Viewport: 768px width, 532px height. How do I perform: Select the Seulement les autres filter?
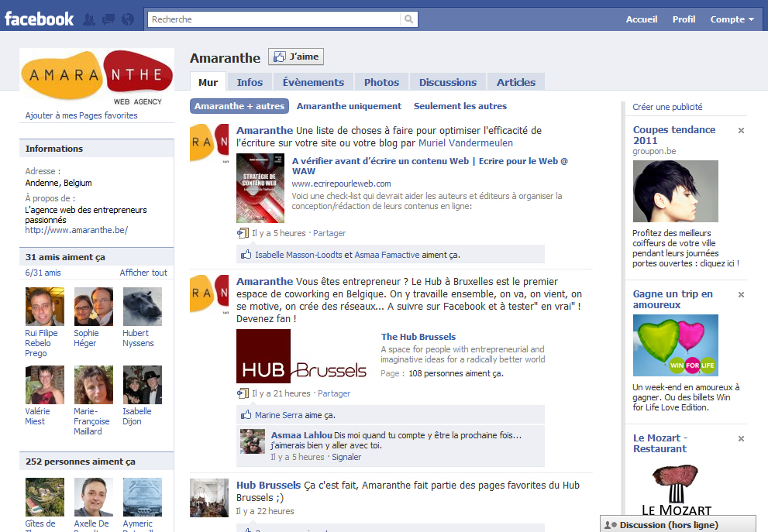point(460,106)
